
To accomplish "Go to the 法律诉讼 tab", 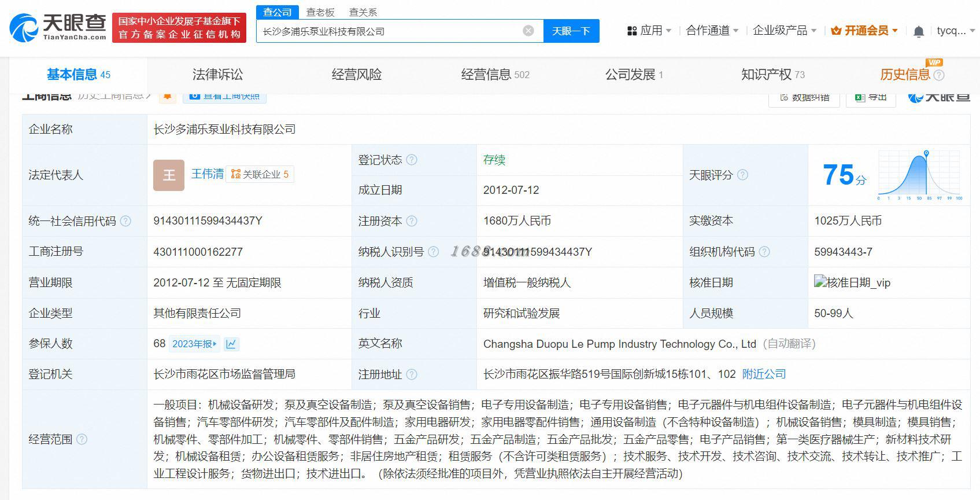I will [x=217, y=75].
